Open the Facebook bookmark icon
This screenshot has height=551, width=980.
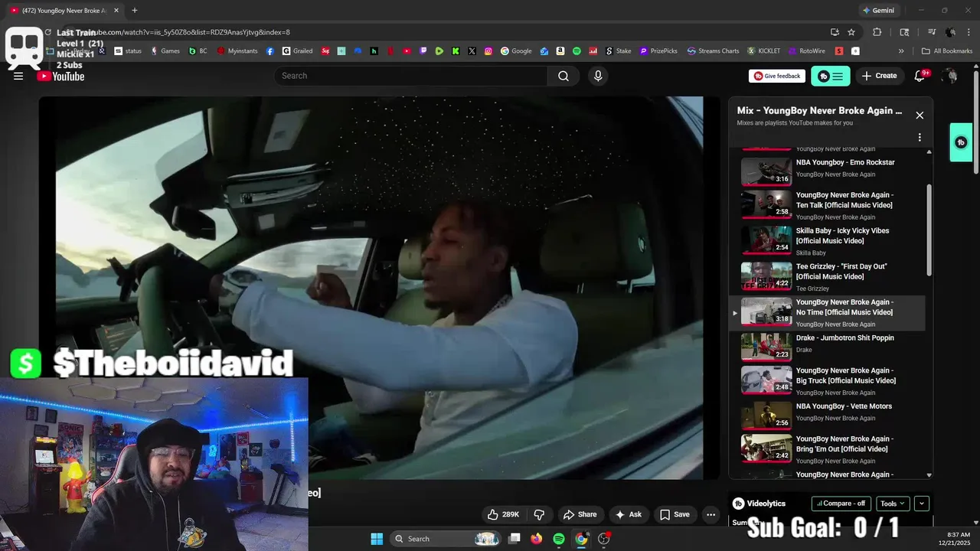(270, 51)
